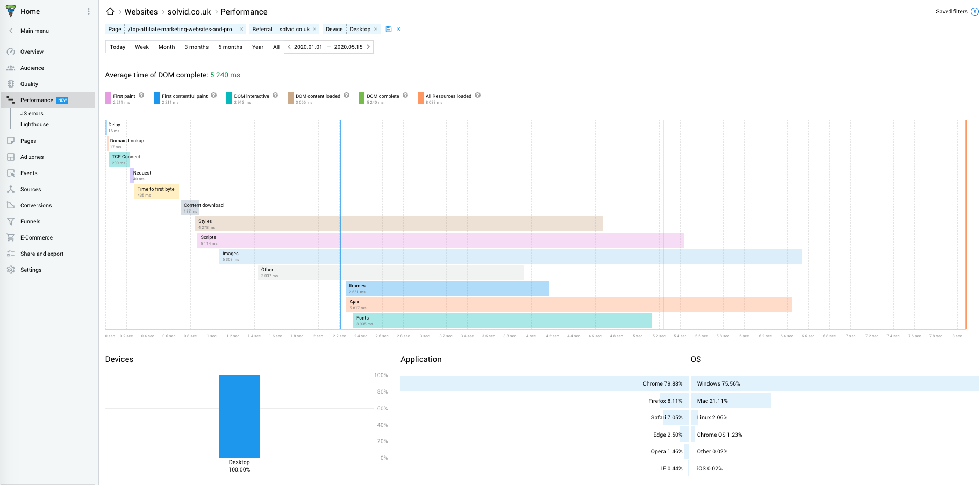Viewport: 980px width, 485px height.
Task: Open E-Commerce cart icon in sidebar
Action: point(11,237)
